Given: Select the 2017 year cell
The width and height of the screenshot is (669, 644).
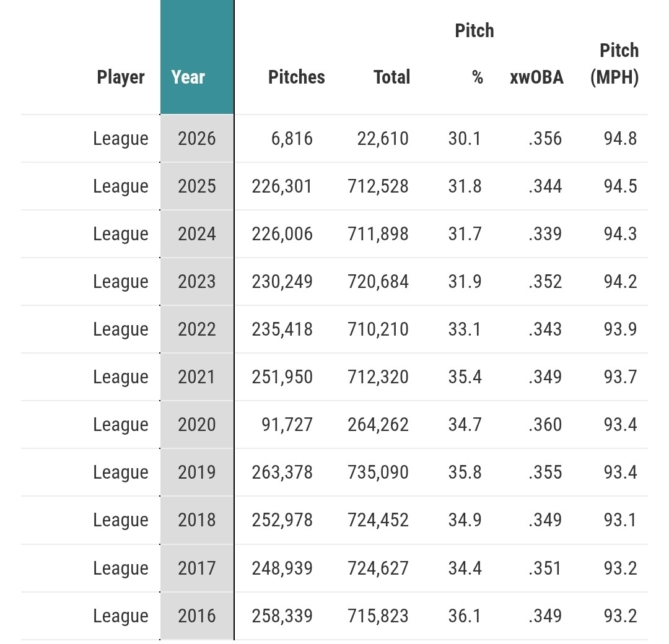Looking at the screenshot, I should click(196, 568).
